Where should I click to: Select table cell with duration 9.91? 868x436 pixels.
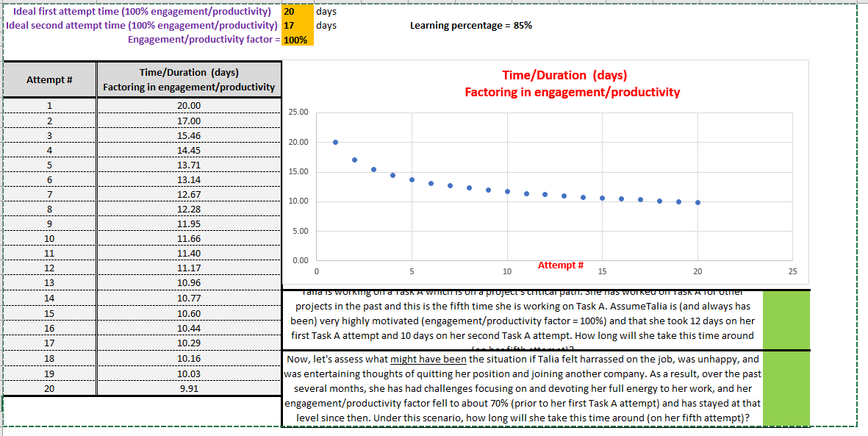(189, 387)
